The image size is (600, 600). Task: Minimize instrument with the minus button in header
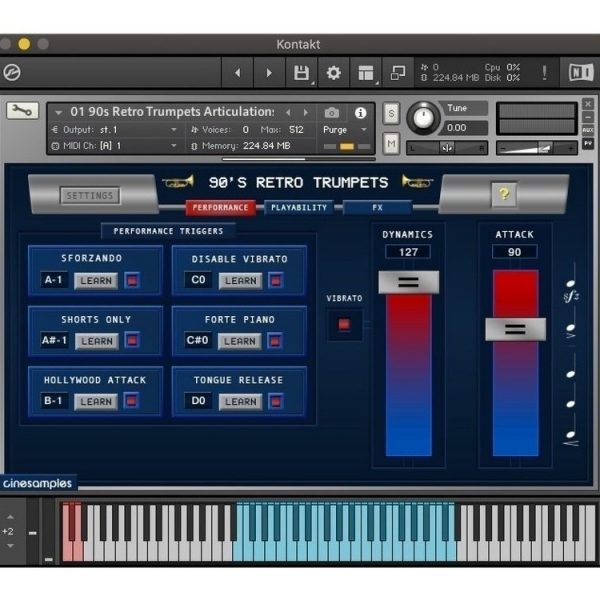(588, 117)
